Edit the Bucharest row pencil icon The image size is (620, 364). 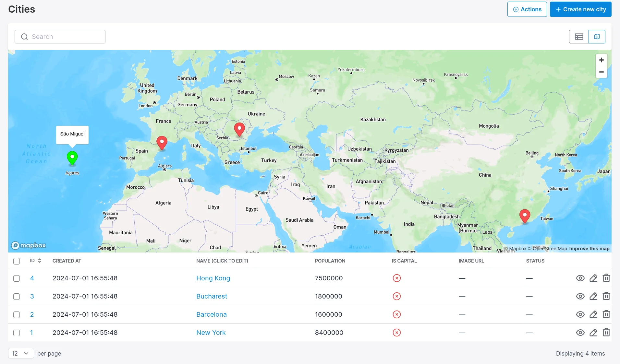(593, 296)
